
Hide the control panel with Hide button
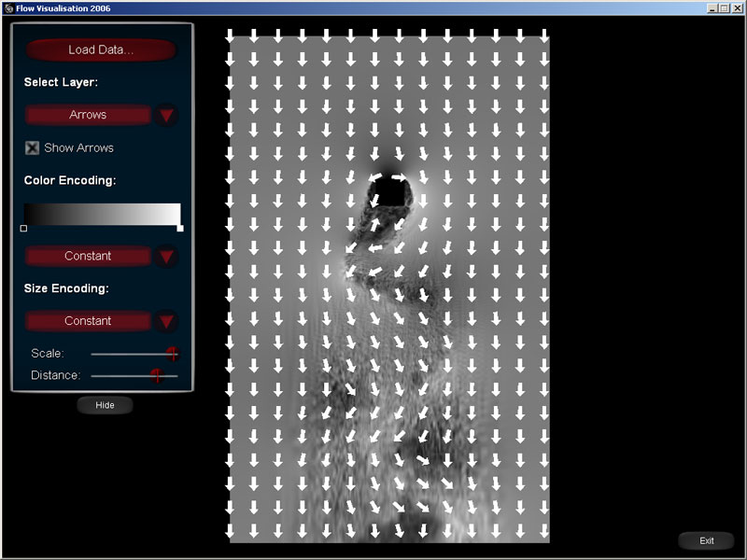tap(105, 405)
